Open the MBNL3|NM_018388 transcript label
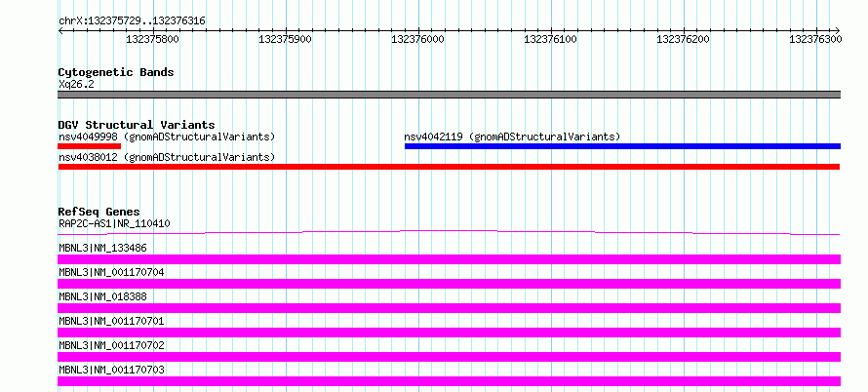Viewport: 868px width, 392px height. [x=103, y=296]
